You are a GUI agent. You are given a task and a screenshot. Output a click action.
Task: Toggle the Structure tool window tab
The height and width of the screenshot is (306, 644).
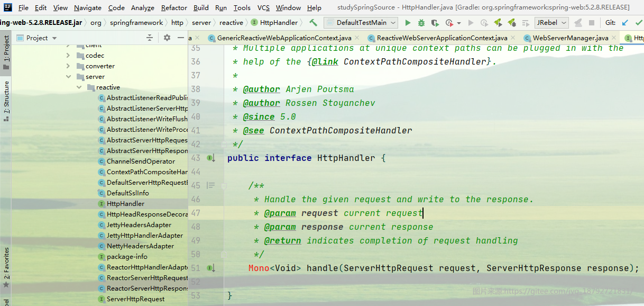[6, 101]
